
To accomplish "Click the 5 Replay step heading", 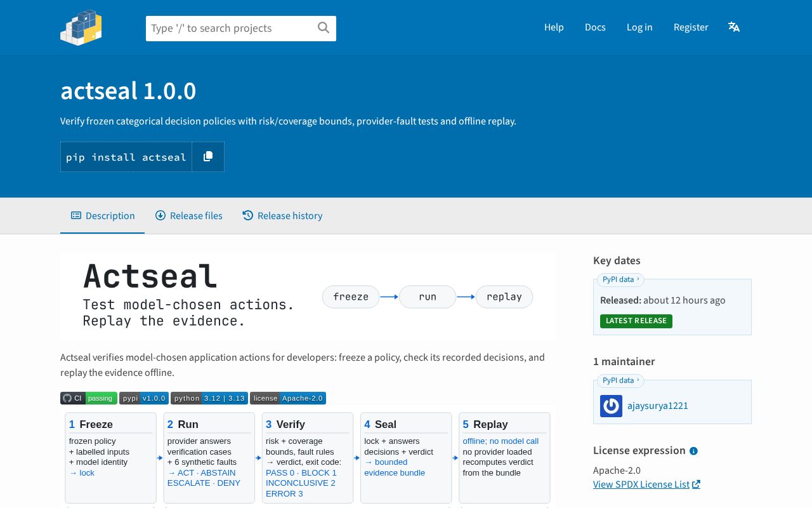I will click(485, 424).
